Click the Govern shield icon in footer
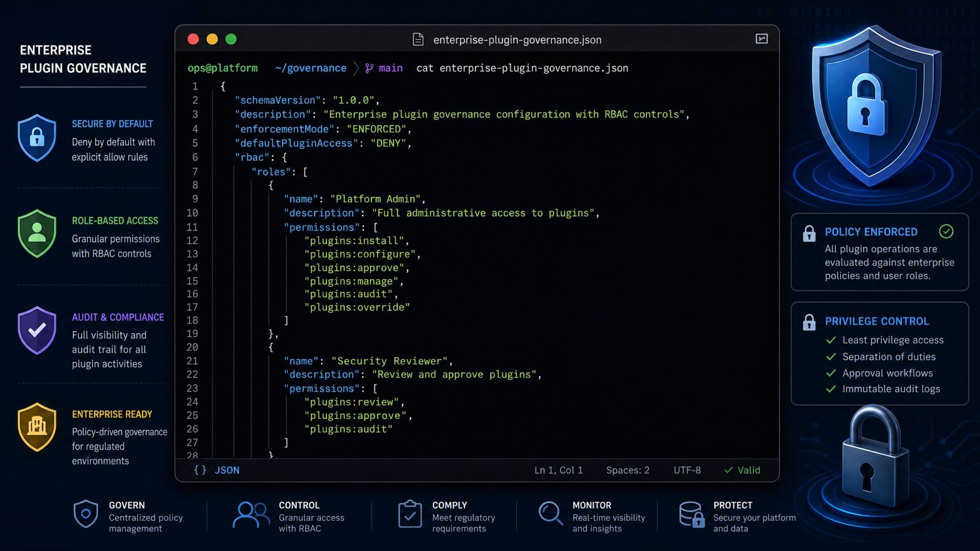Viewport: 980px width, 551px height. click(86, 514)
